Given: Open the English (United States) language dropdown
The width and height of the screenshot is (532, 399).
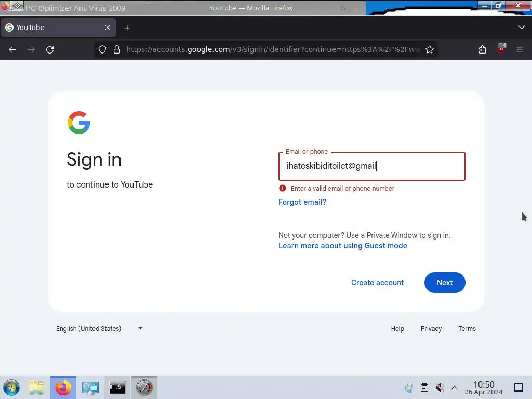Looking at the screenshot, I should coord(99,328).
